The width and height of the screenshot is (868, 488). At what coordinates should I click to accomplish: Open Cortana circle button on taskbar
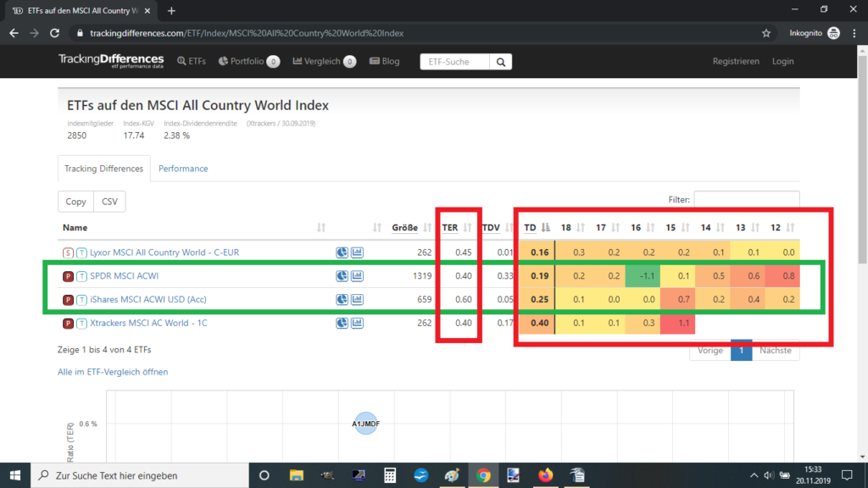coord(264,475)
